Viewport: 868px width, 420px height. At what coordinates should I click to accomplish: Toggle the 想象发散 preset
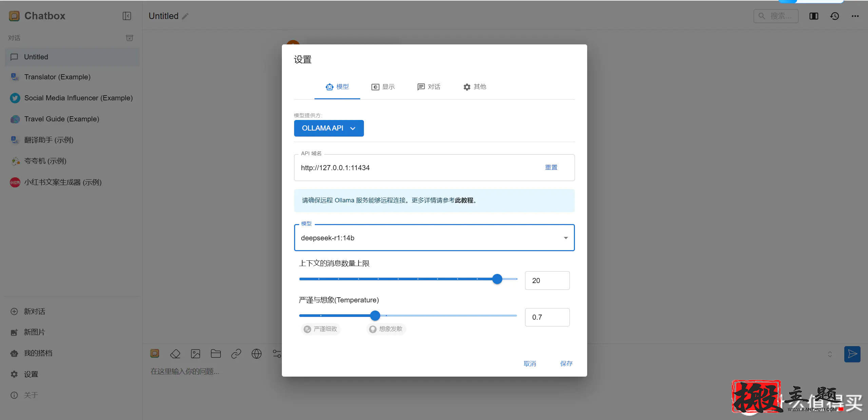click(x=386, y=329)
